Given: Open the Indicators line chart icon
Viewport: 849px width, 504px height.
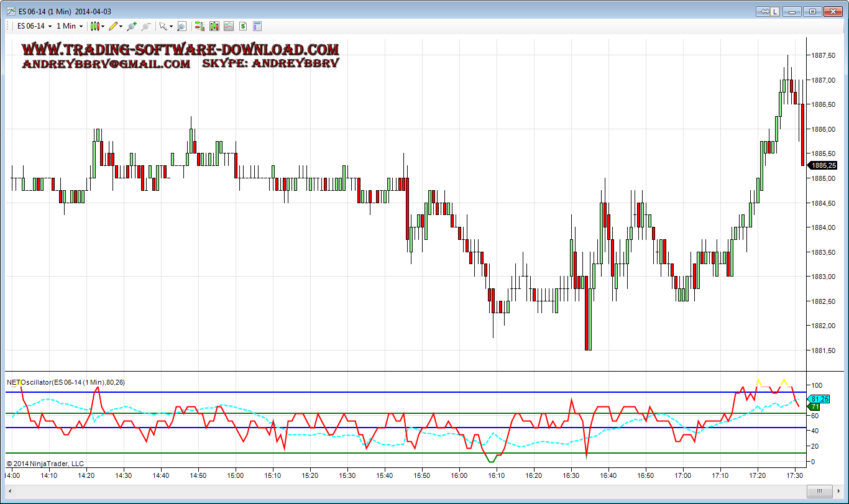Looking at the screenshot, I should [x=229, y=26].
